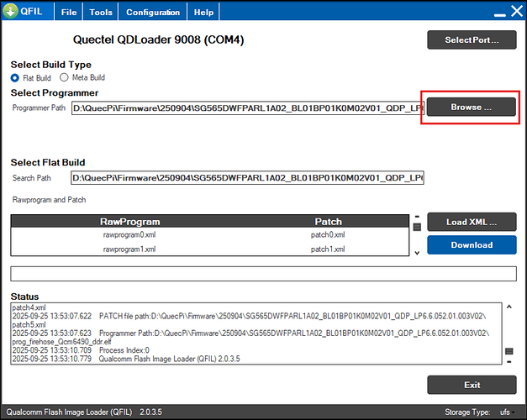The width and height of the screenshot is (527, 420).
Task: Click the blue Download button
Action: [x=472, y=245]
